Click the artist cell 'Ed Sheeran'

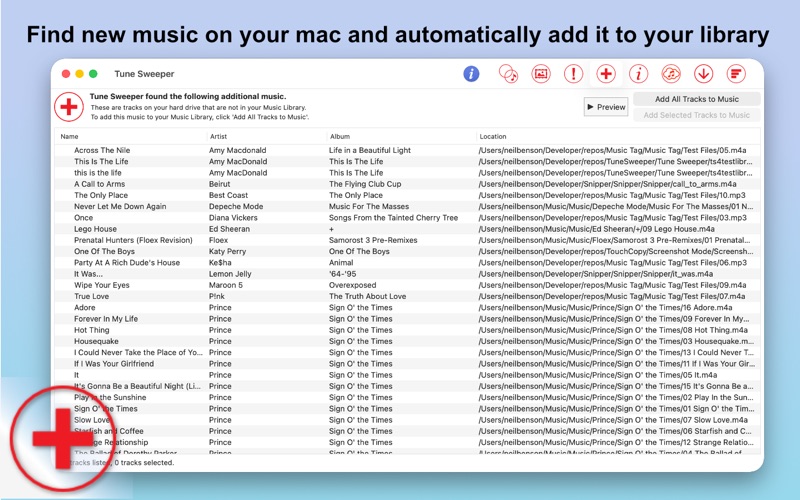(229, 229)
